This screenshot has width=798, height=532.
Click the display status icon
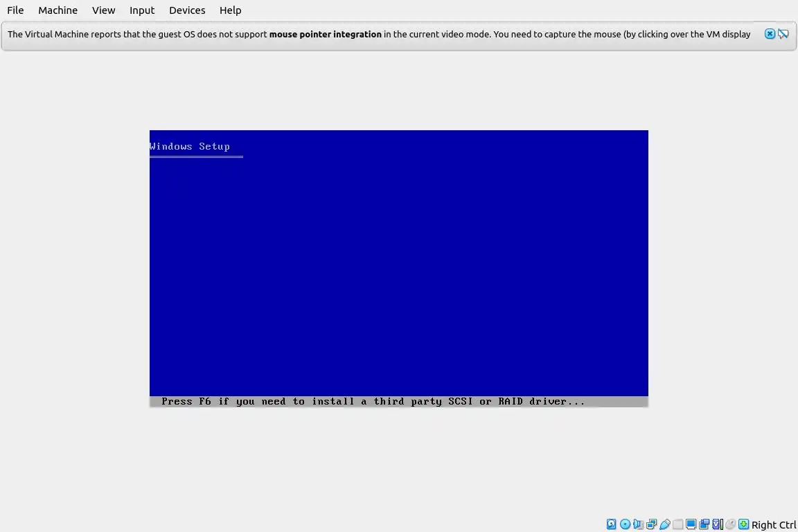tap(691, 524)
